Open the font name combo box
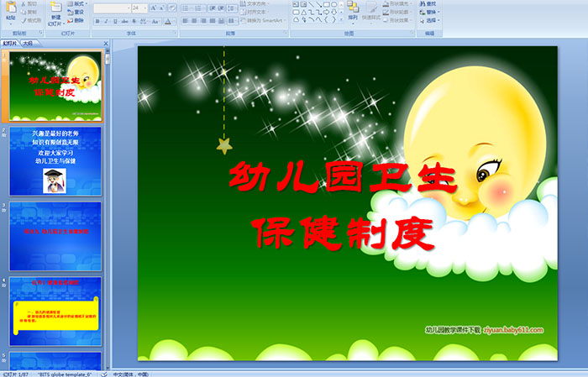The image size is (588, 377). (x=112, y=8)
